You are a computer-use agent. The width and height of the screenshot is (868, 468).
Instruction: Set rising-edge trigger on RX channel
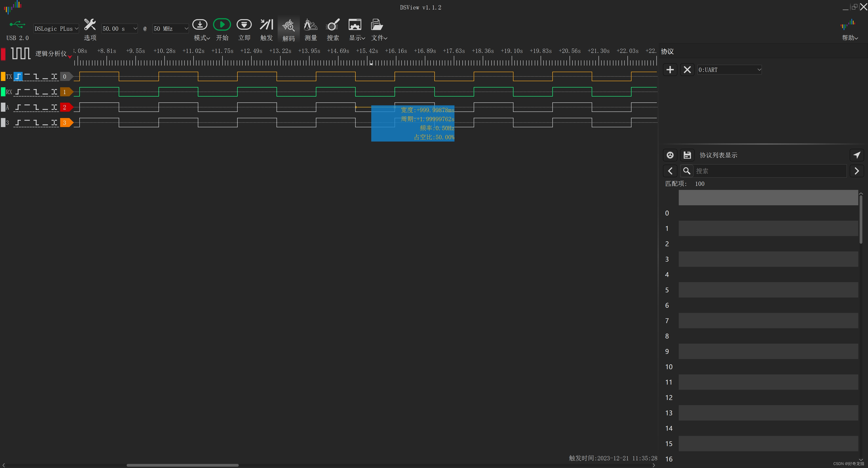click(x=18, y=92)
